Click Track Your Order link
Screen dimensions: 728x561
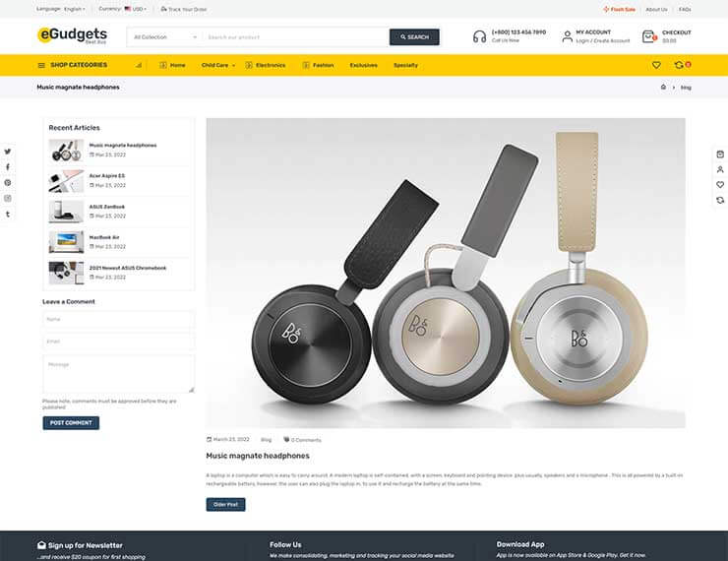[184, 9]
